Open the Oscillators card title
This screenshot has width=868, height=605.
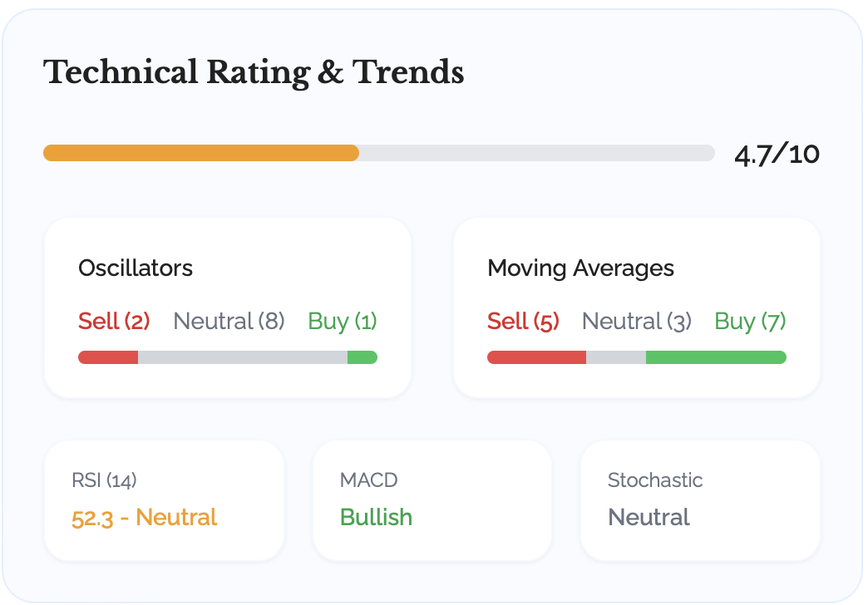point(136,268)
